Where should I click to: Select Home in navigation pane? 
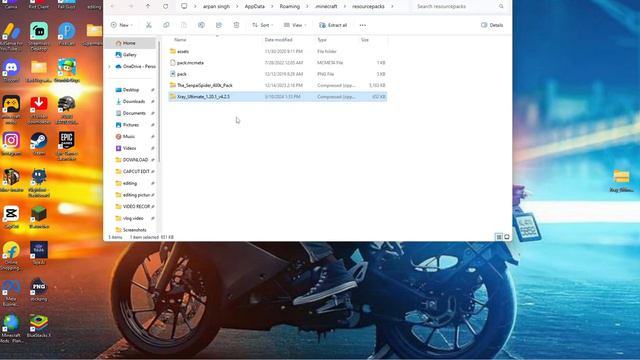coord(131,43)
